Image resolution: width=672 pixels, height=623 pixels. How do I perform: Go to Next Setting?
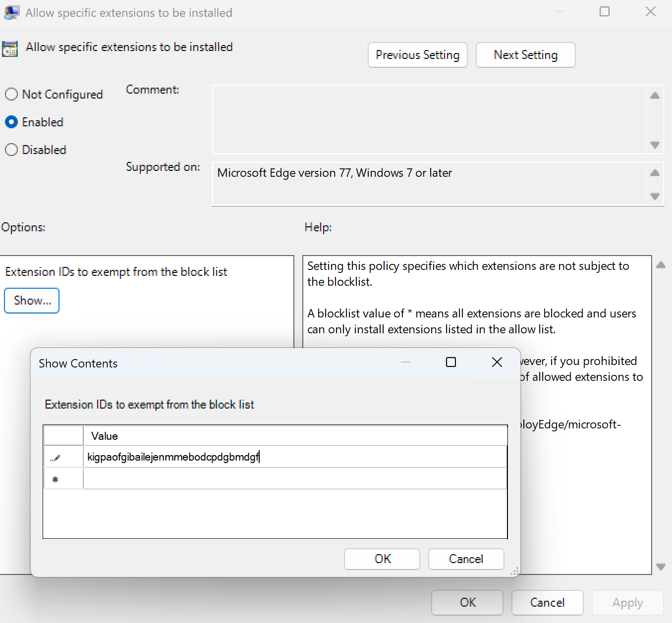coord(525,55)
